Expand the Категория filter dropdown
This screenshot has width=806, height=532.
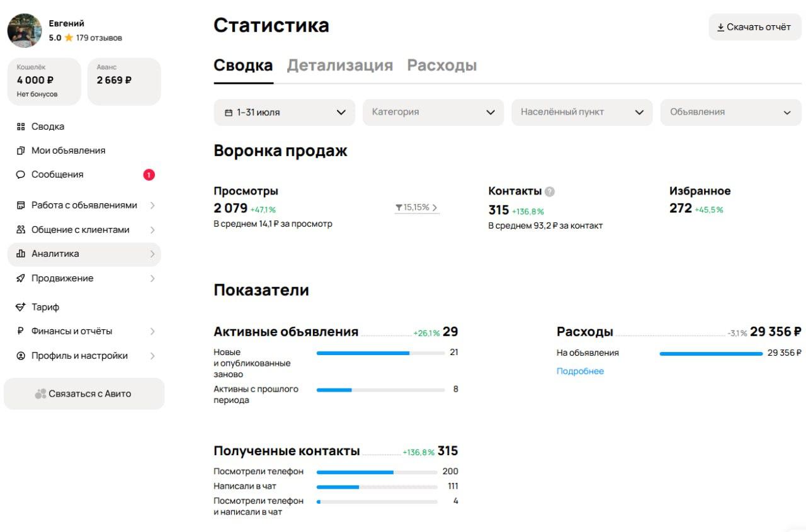[433, 112]
